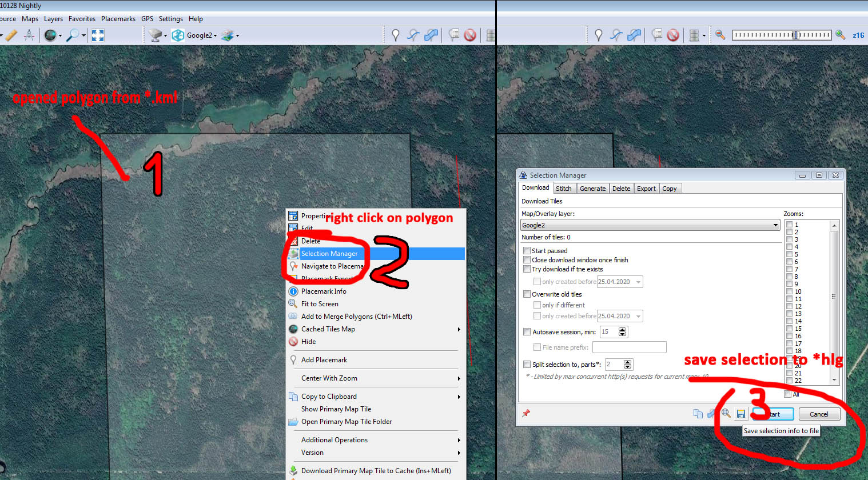Image resolution: width=868 pixels, height=480 pixels.
Task: Click the fit-to-screen magnifier in dialog
Action: 726,413
